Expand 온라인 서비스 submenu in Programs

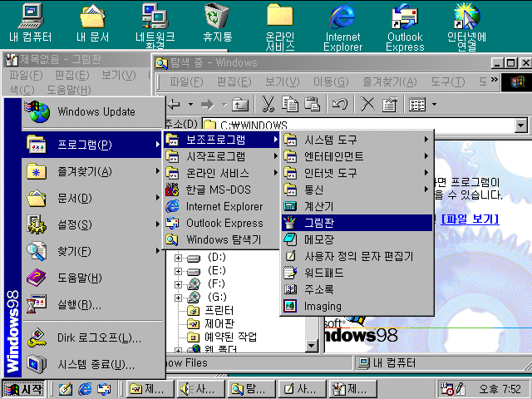(221, 173)
